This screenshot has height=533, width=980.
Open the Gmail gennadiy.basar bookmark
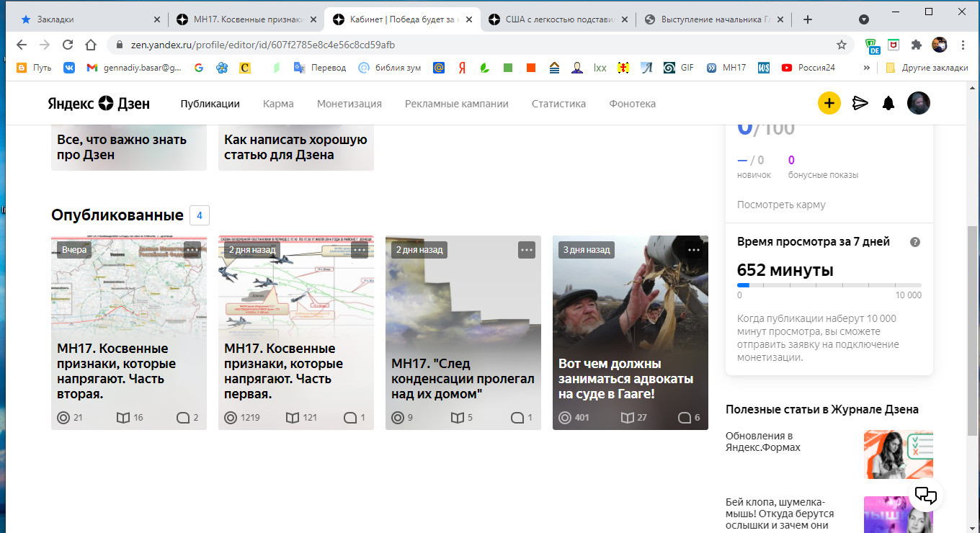click(x=134, y=68)
